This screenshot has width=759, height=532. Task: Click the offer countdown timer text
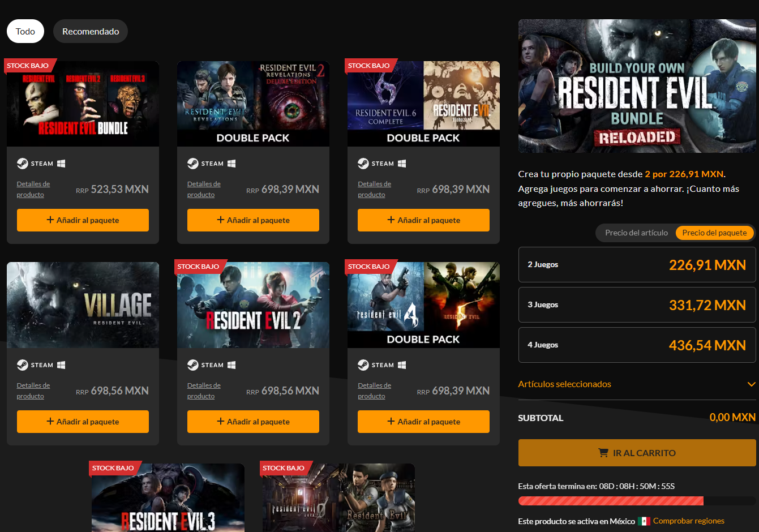coord(637,486)
